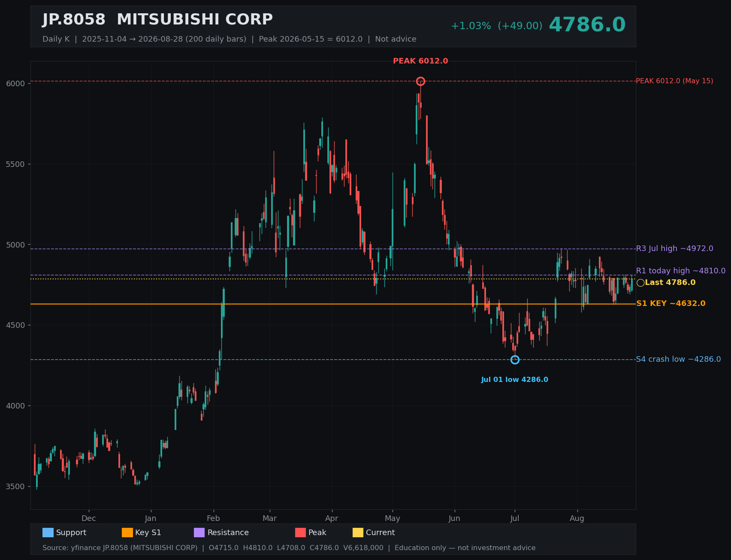Click the 'Feb' x-axis label

click(213, 518)
